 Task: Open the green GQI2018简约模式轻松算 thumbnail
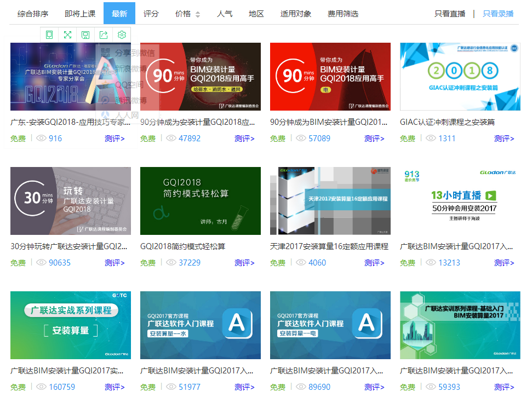coord(201,201)
